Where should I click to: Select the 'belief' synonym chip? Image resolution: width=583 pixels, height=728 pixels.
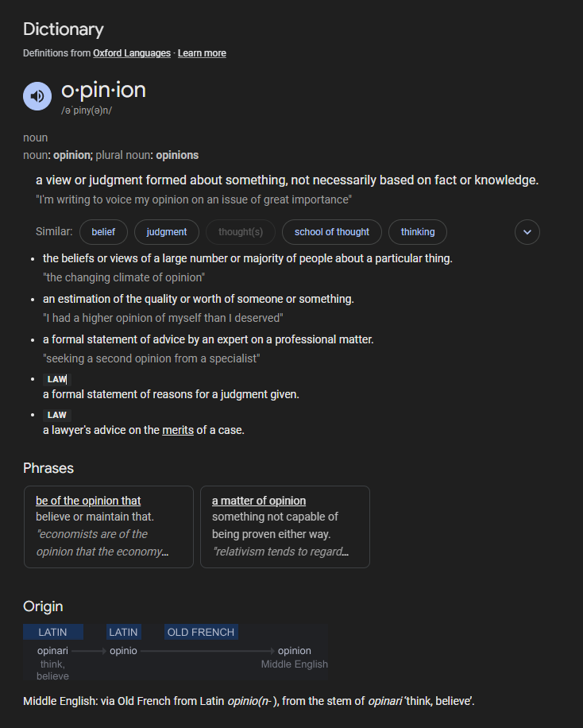pos(103,232)
